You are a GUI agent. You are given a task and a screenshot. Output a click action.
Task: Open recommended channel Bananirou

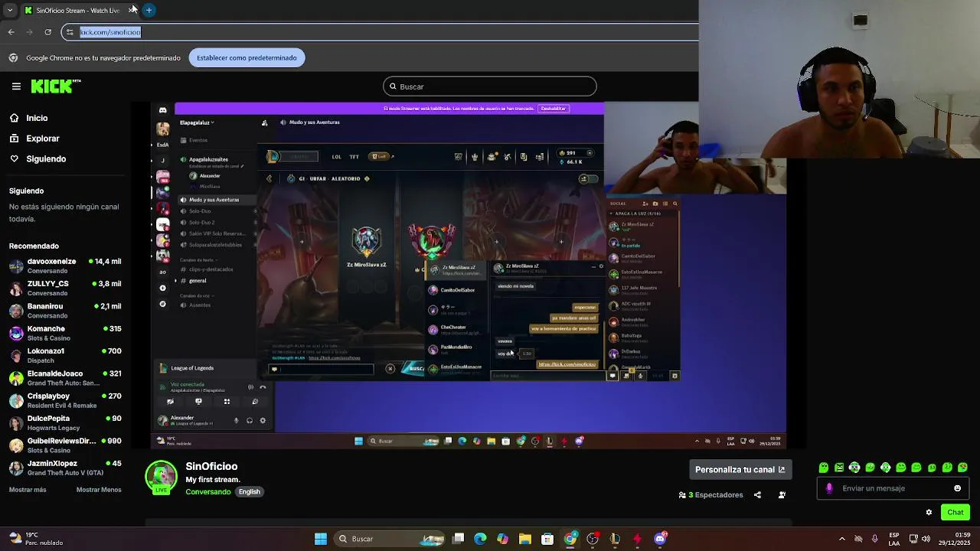pos(65,311)
